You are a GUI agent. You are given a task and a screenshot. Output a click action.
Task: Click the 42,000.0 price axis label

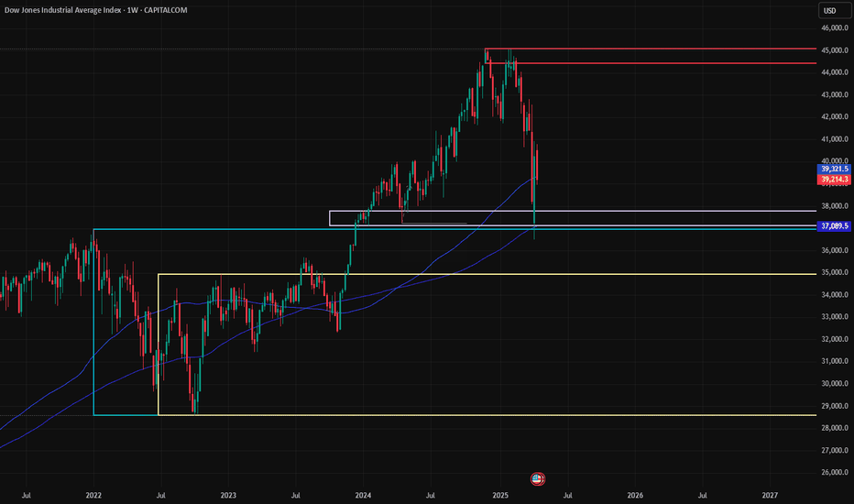(x=835, y=116)
